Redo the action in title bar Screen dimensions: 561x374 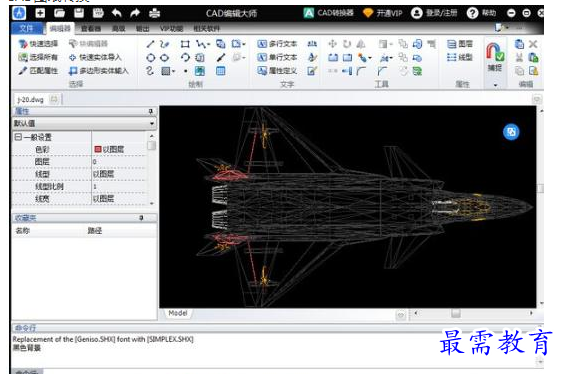pos(135,14)
